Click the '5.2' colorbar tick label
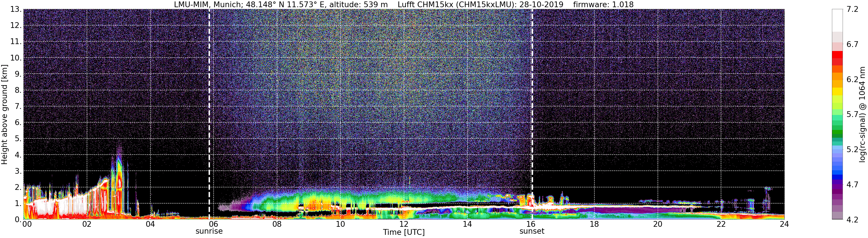This screenshot has width=868, height=238. 852,149
